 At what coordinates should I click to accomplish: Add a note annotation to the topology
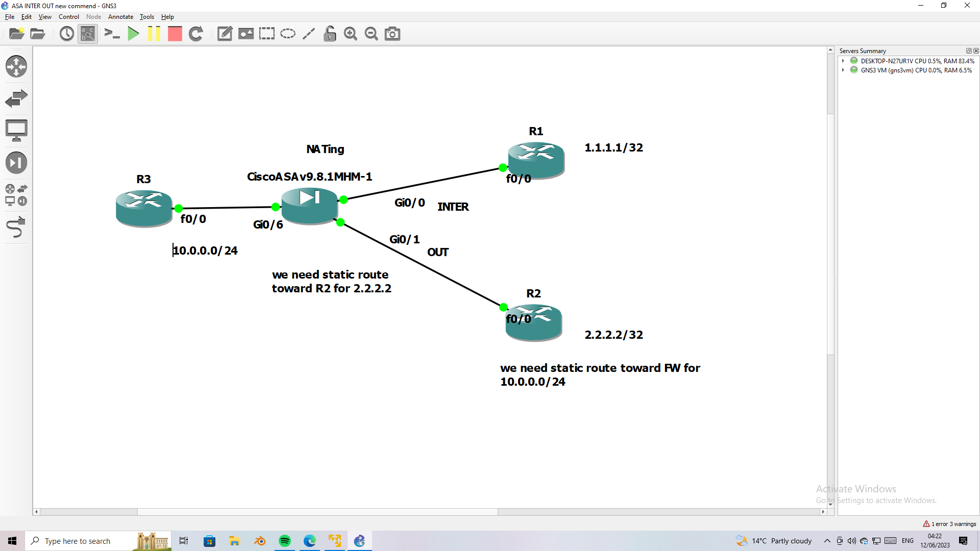click(x=225, y=34)
